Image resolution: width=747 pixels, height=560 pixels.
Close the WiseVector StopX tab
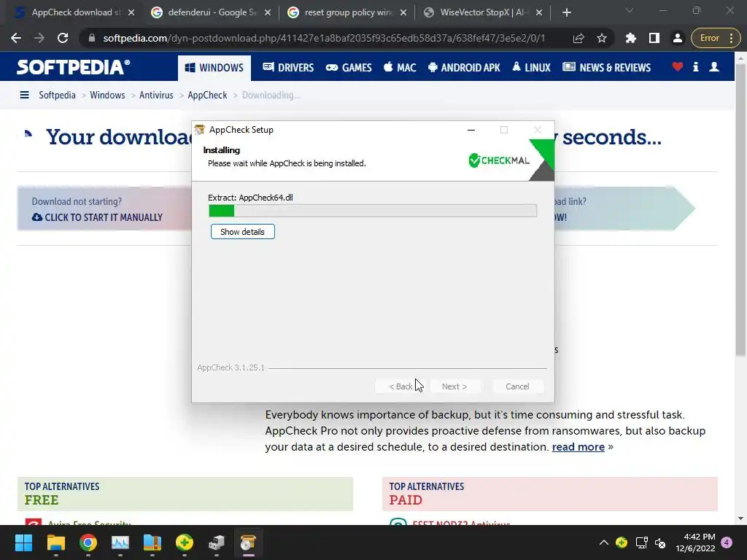539,12
